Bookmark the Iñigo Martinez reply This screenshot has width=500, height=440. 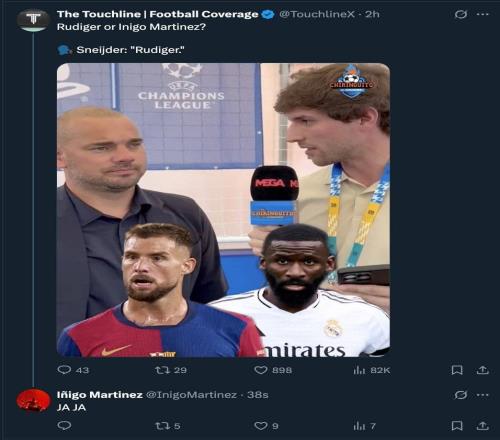[x=457, y=426]
